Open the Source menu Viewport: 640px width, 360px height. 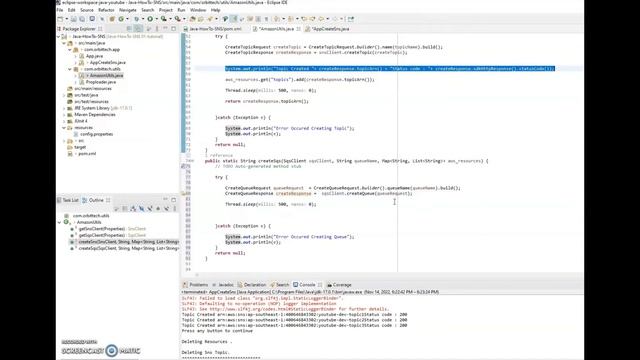[x=87, y=10]
